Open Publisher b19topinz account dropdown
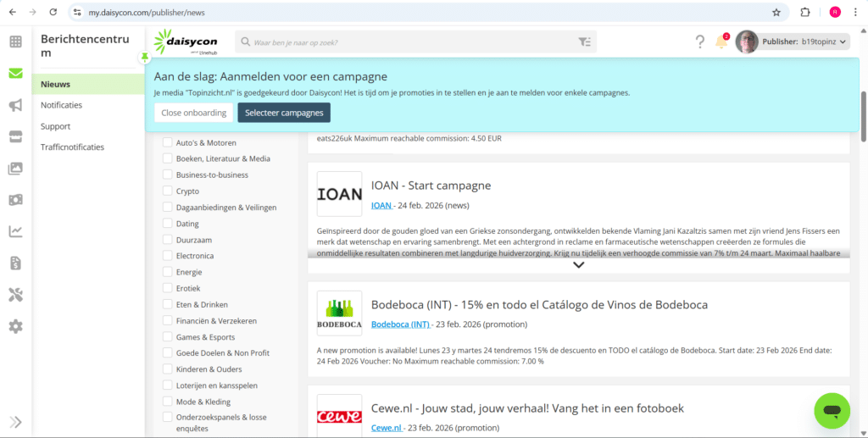This screenshot has width=868, height=438. coord(804,42)
